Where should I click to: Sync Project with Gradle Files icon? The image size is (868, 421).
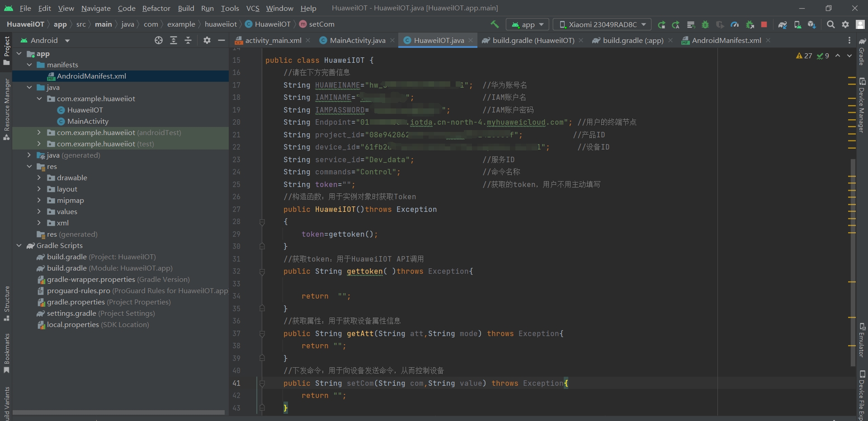coord(783,24)
